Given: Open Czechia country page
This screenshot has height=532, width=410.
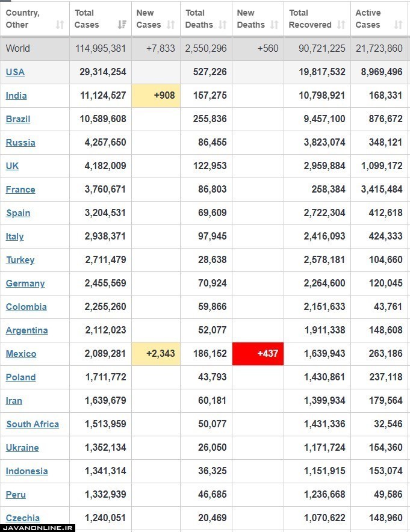Looking at the screenshot, I should [x=23, y=518].
